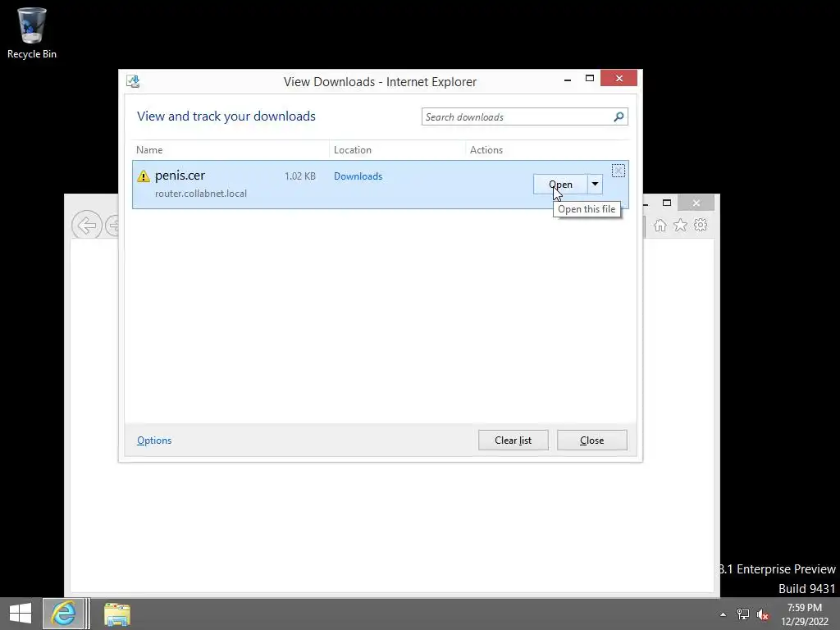
Task: Maximize the background Internet Explorer window
Action: 667,203
